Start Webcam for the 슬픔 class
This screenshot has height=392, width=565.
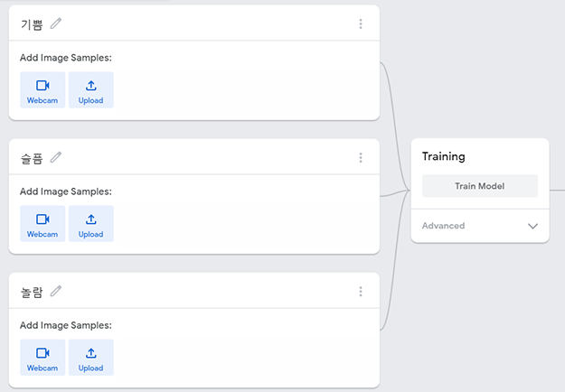pyautogui.click(x=42, y=223)
